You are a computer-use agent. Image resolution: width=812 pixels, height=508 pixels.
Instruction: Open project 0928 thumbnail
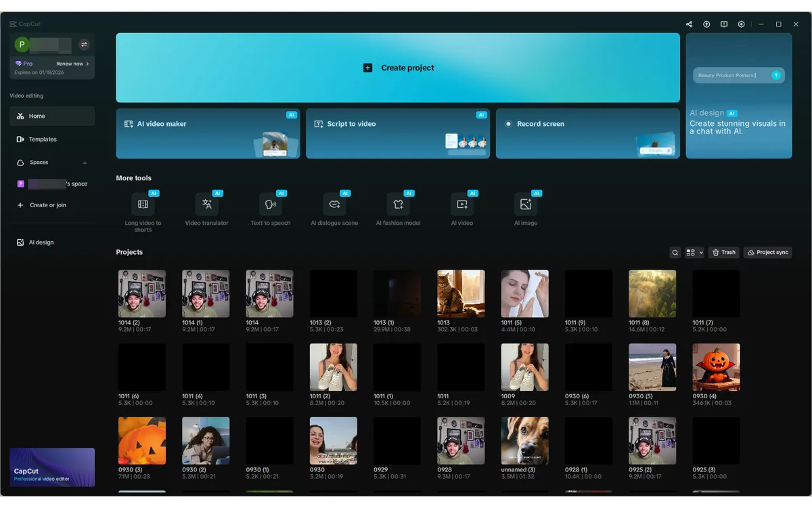pos(461,441)
